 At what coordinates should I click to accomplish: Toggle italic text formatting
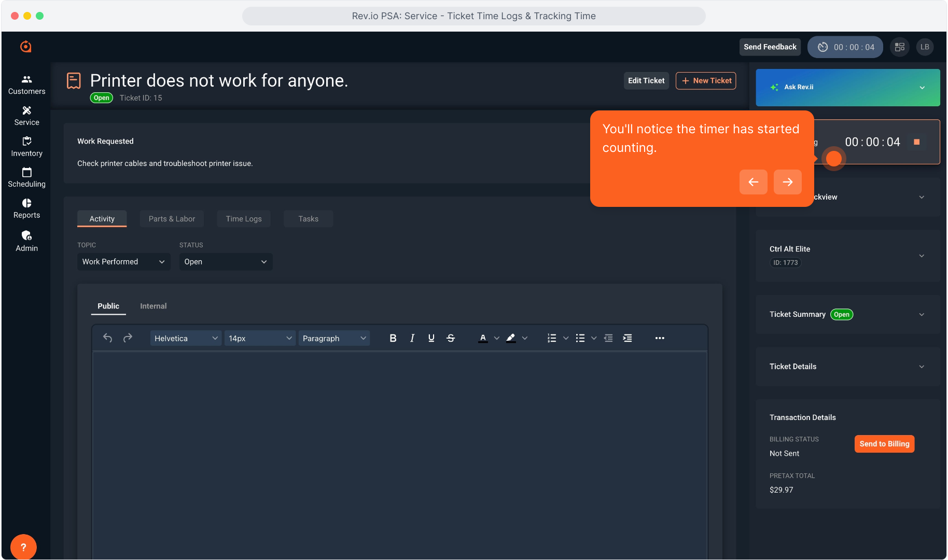click(412, 338)
